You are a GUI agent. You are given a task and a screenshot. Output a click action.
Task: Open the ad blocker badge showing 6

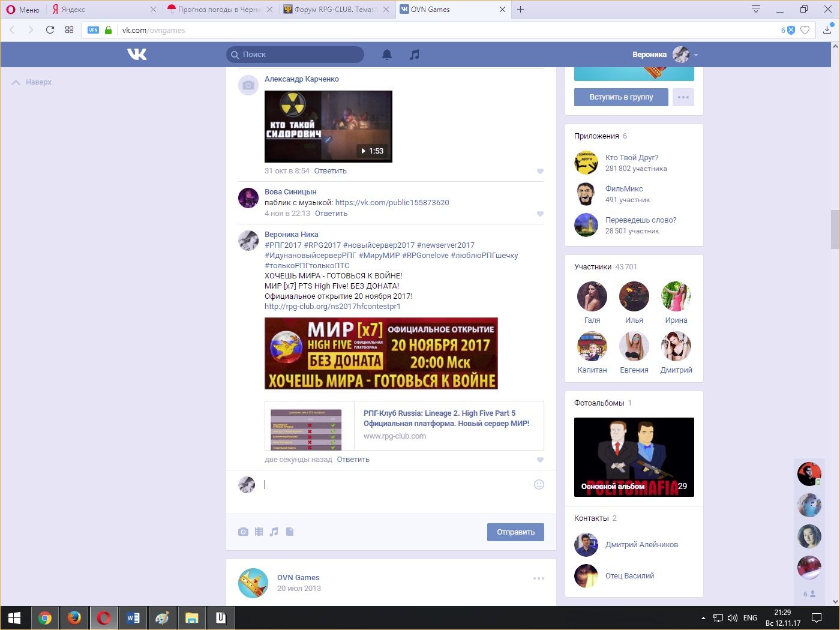click(788, 30)
